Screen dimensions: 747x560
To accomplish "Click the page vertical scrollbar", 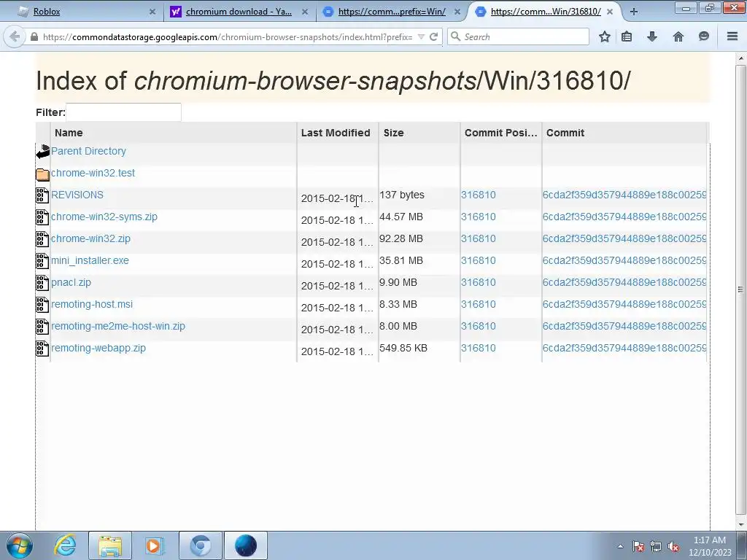I will [x=740, y=289].
